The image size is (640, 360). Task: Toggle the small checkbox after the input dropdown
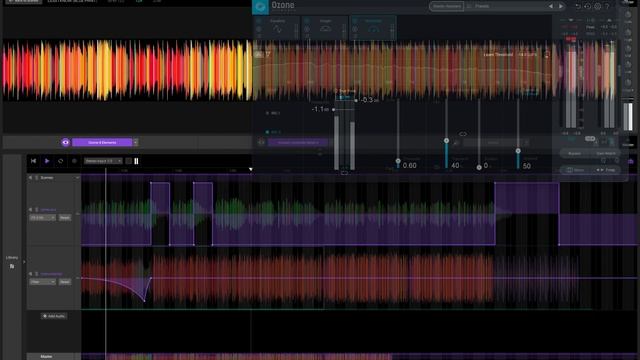click(x=128, y=161)
